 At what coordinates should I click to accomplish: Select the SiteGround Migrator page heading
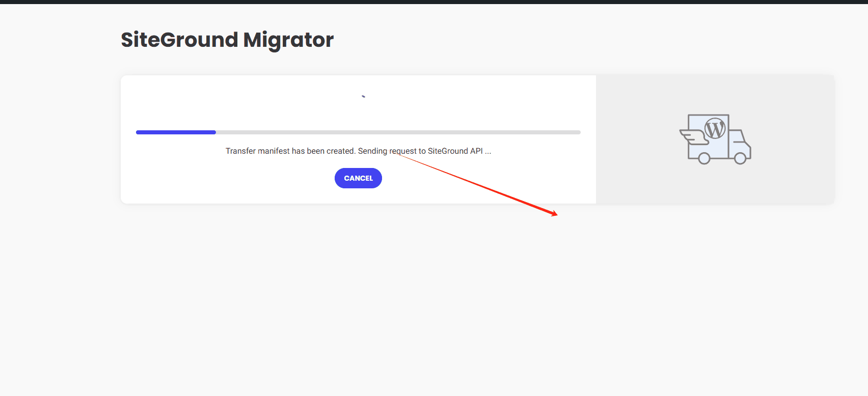tap(227, 40)
